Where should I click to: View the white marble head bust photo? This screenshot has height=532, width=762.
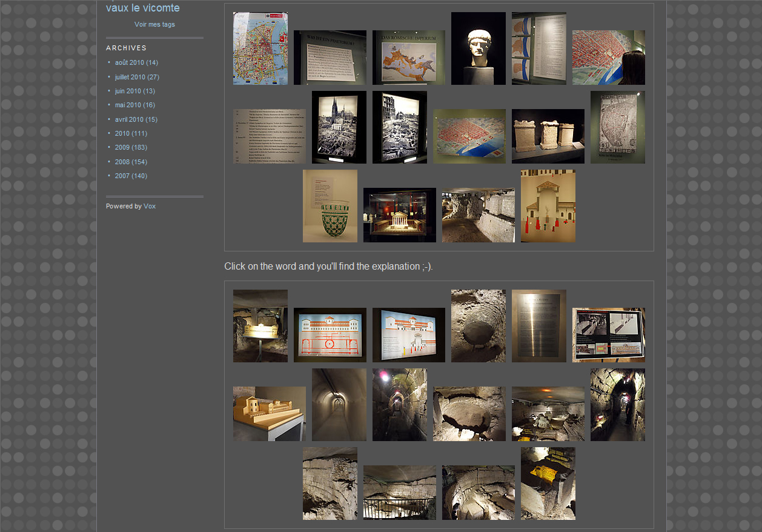[478, 48]
